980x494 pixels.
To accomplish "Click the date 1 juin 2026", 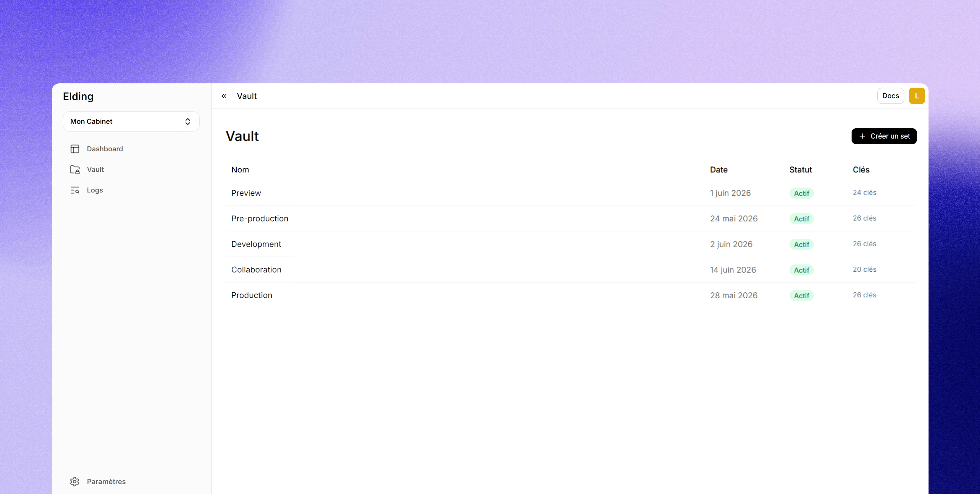I will coord(730,193).
